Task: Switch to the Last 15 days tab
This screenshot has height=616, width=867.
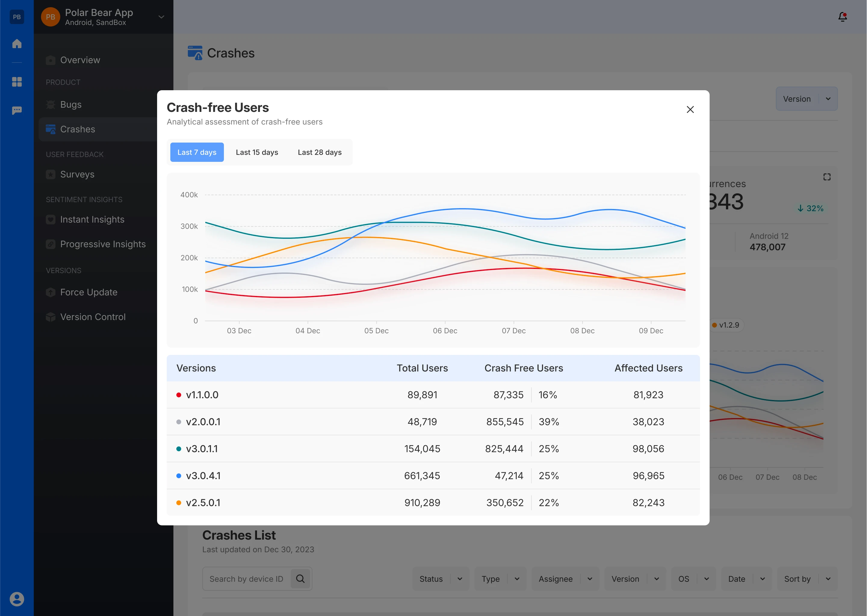Action: pos(257,152)
